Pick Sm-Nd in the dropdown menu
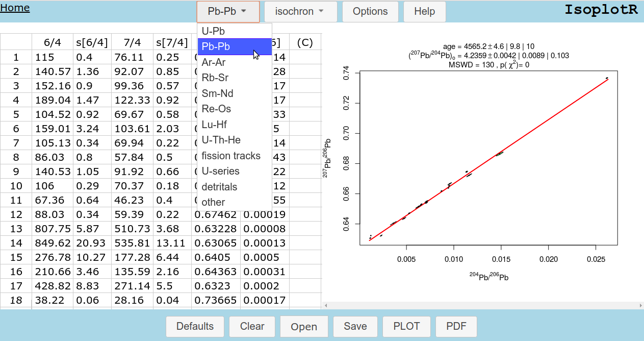 217,93
